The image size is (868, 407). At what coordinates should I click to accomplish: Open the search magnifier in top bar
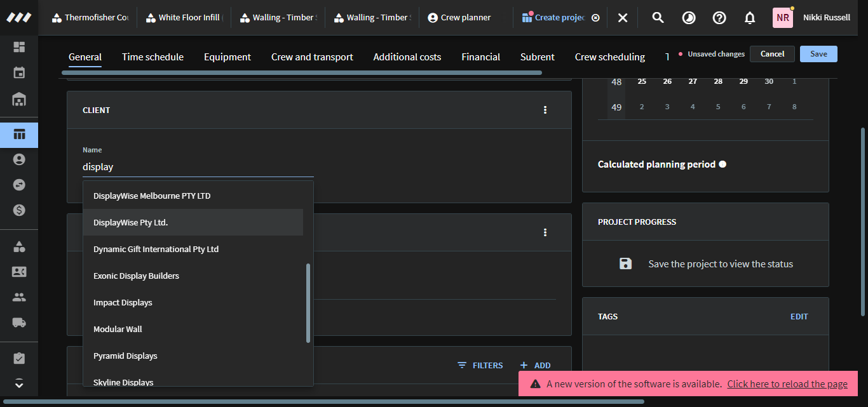click(x=658, y=18)
